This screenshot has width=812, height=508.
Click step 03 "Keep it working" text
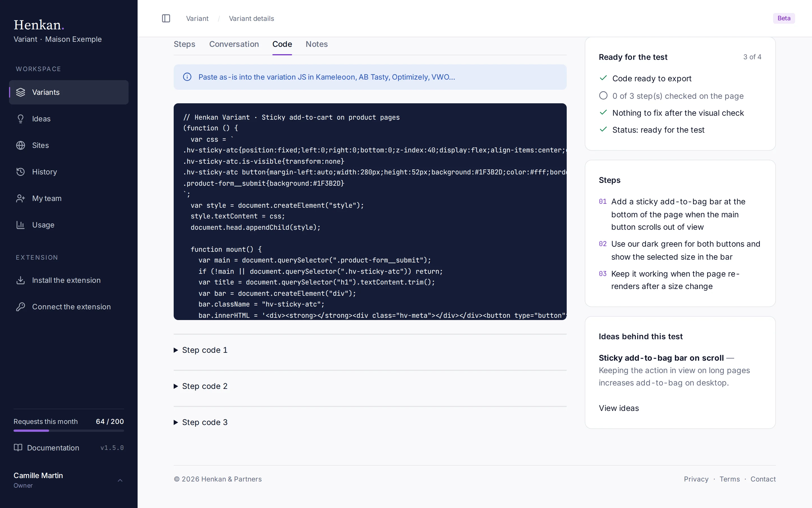click(x=676, y=280)
